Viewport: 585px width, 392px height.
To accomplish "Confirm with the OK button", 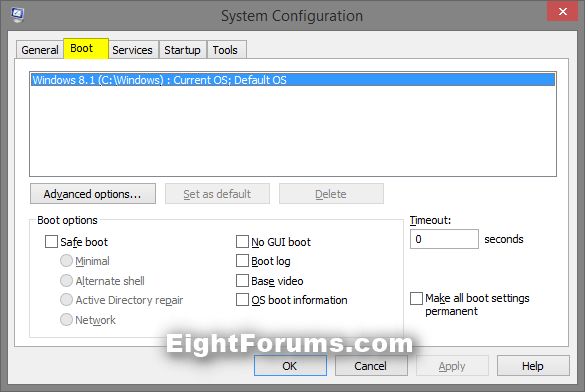I will click(x=290, y=366).
